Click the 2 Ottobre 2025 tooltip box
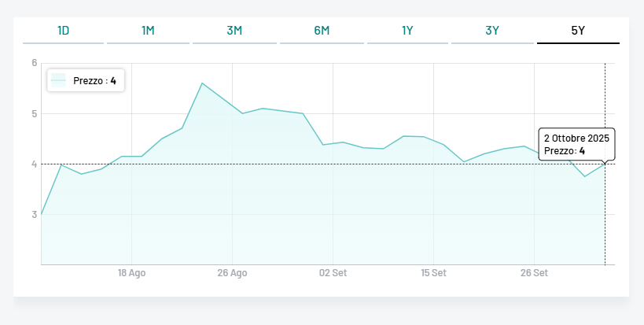Viewport: 644px width, 325px height. point(576,144)
